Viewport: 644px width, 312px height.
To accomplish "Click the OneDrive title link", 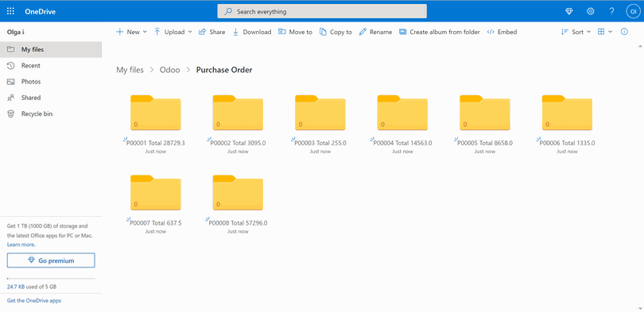I will tap(40, 11).
